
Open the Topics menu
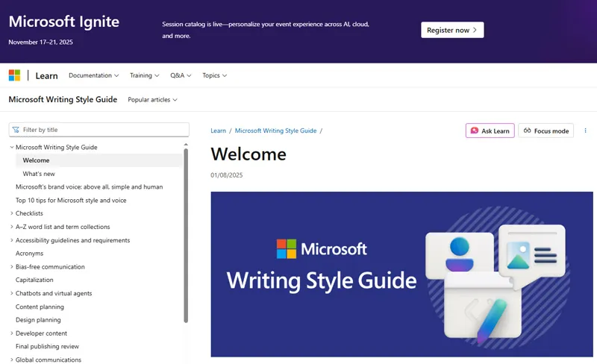[214, 75]
